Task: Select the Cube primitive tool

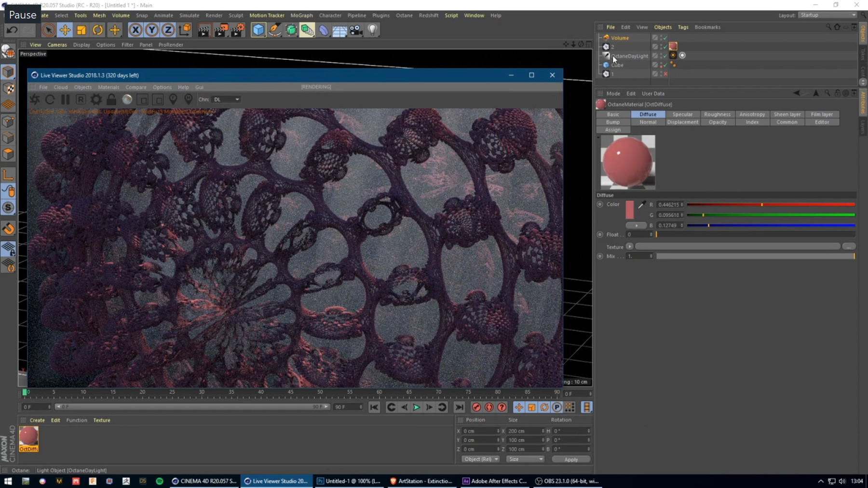Action: (258, 30)
